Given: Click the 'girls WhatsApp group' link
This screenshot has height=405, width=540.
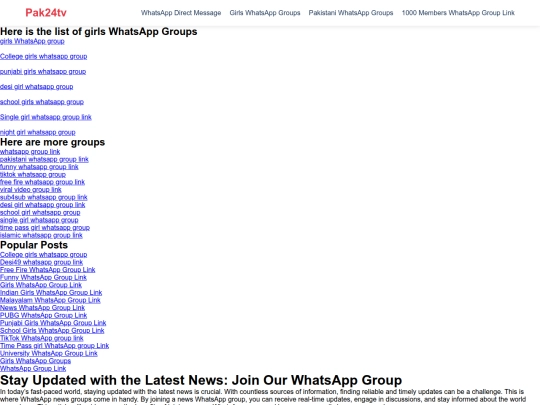Looking at the screenshot, I should [x=32, y=41].
